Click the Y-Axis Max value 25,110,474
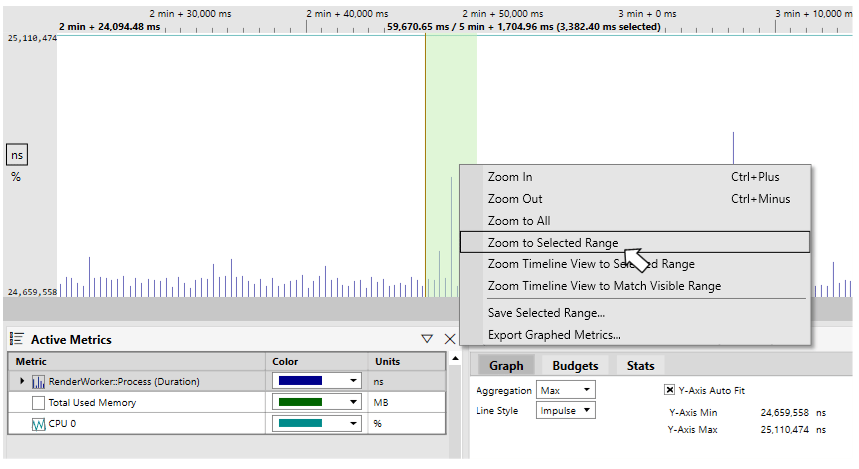859x469 pixels. 784,430
